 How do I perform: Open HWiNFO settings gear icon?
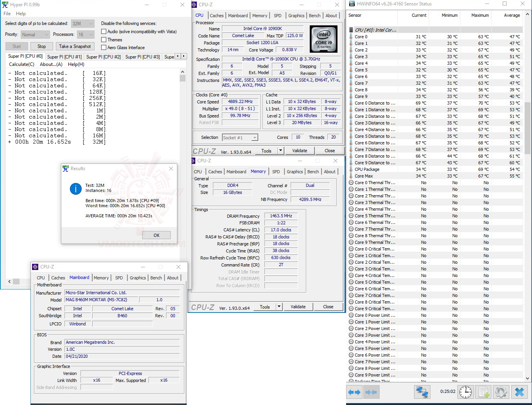[x=501, y=392]
